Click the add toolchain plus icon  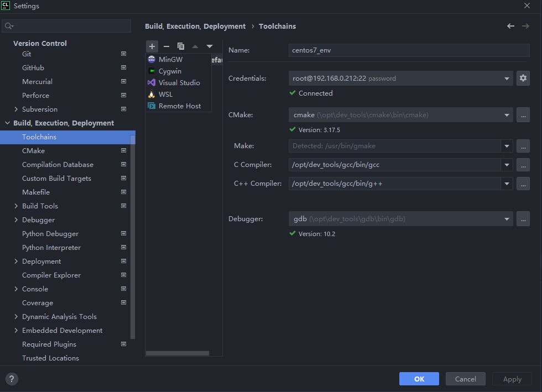point(152,46)
